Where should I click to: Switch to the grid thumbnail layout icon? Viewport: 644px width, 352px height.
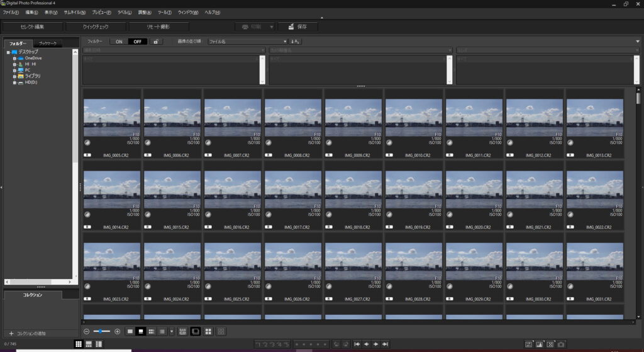pyautogui.click(x=79, y=344)
